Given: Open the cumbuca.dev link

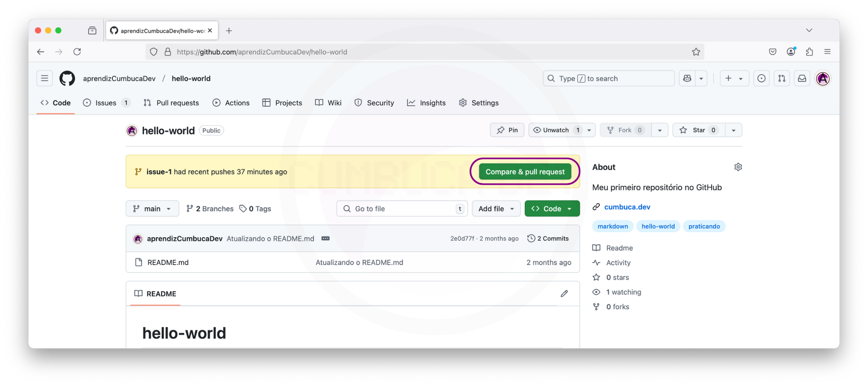Looking at the screenshot, I should coord(627,207).
